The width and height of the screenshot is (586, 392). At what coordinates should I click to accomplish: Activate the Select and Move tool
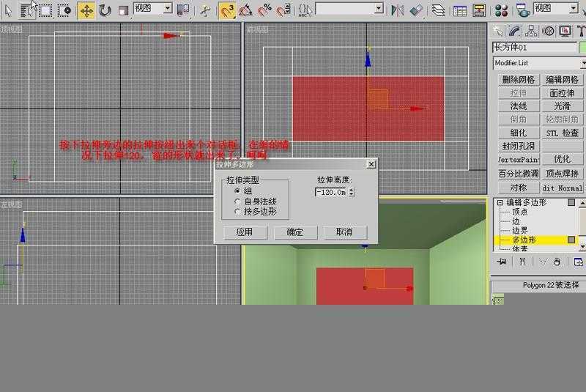click(86, 10)
